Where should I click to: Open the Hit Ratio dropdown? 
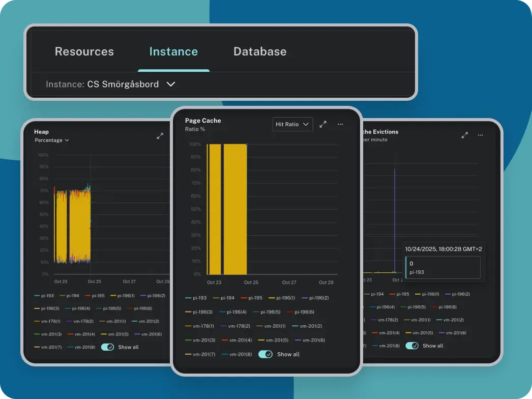pos(292,124)
